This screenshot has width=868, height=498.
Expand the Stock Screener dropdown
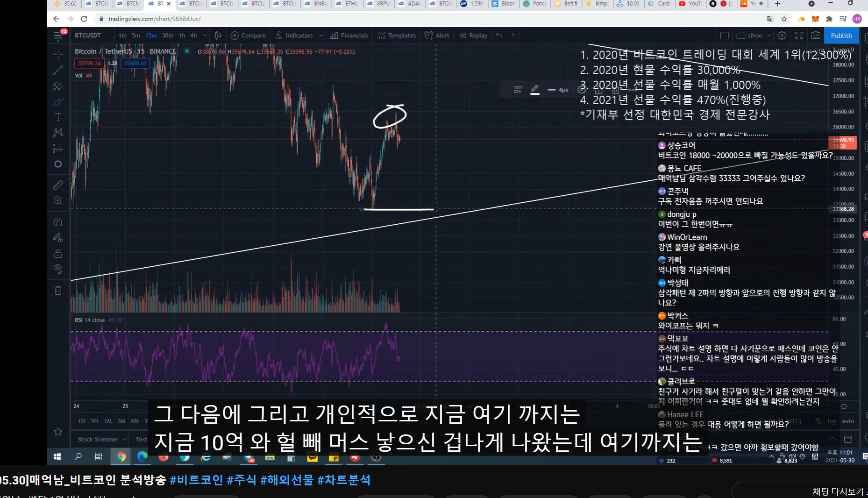pyautogui.click(x=101, y=439)
